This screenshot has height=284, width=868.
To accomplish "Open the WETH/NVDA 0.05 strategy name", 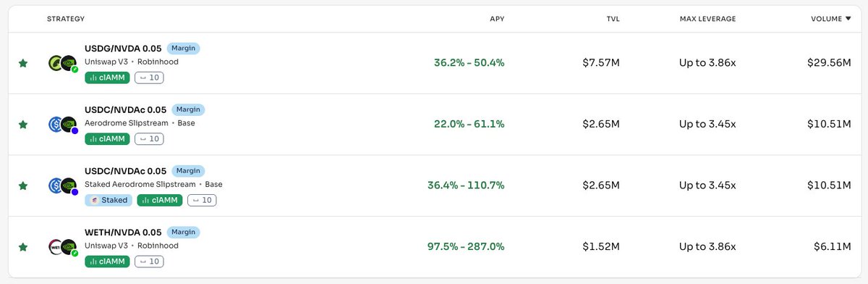I will [123, 233].
